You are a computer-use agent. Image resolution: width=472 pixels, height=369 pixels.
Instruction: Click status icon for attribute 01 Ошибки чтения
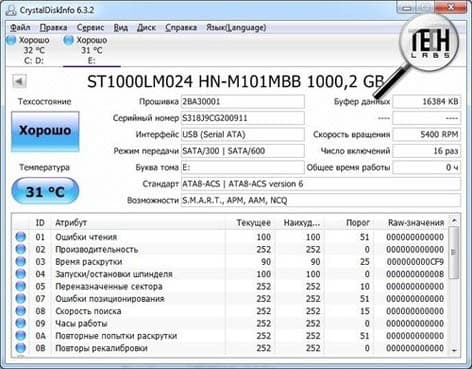coord(21,237)
